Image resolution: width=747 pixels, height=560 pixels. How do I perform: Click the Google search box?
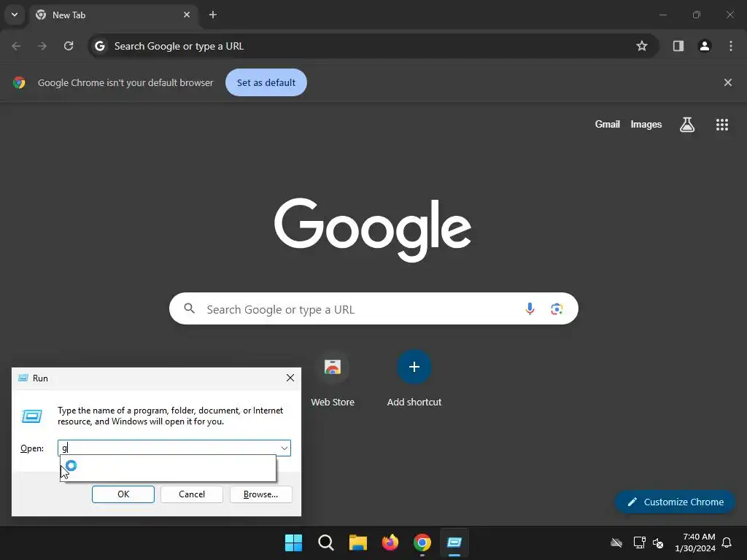coord(373,308)
